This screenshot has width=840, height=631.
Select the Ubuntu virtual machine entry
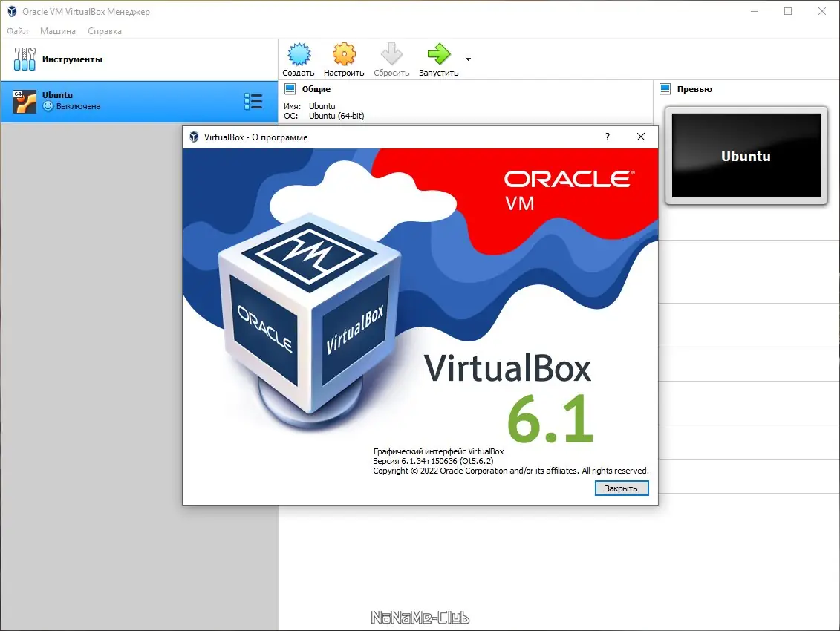139,102
